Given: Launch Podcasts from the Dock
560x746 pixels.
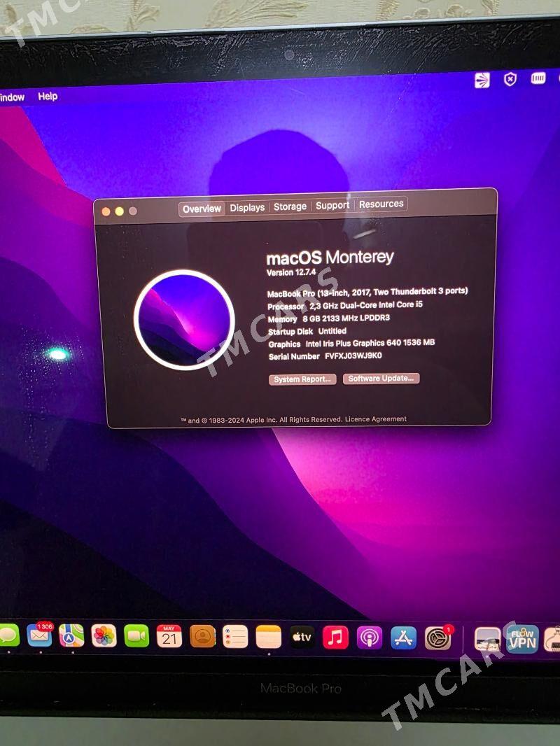Looking at the screenshot, I should pos(370,638).
